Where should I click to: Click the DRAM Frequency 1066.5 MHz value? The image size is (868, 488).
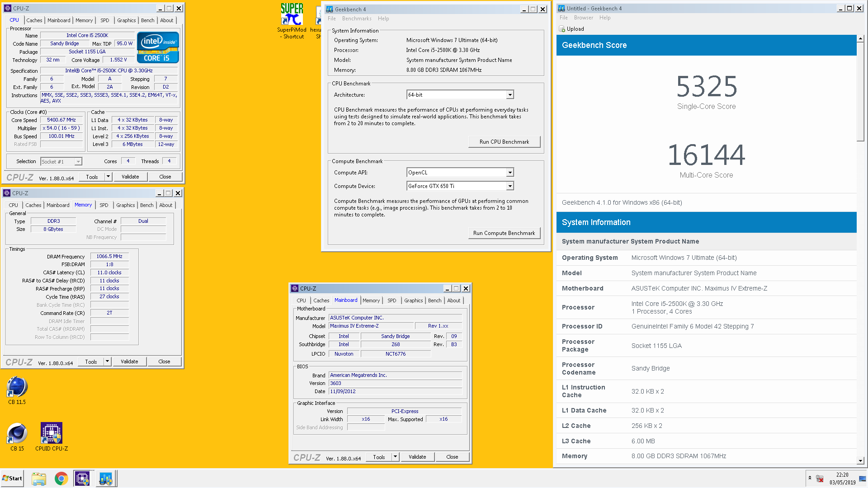(109, 257)
